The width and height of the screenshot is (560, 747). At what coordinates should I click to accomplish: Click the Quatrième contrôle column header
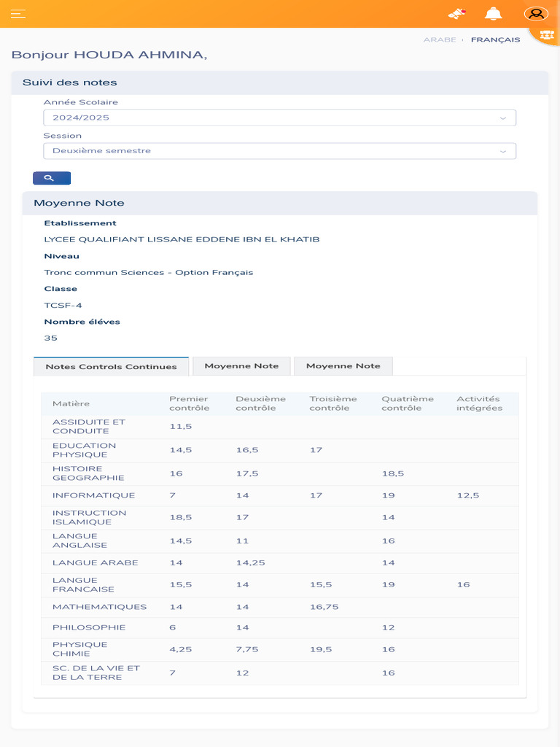coord(407,403)
